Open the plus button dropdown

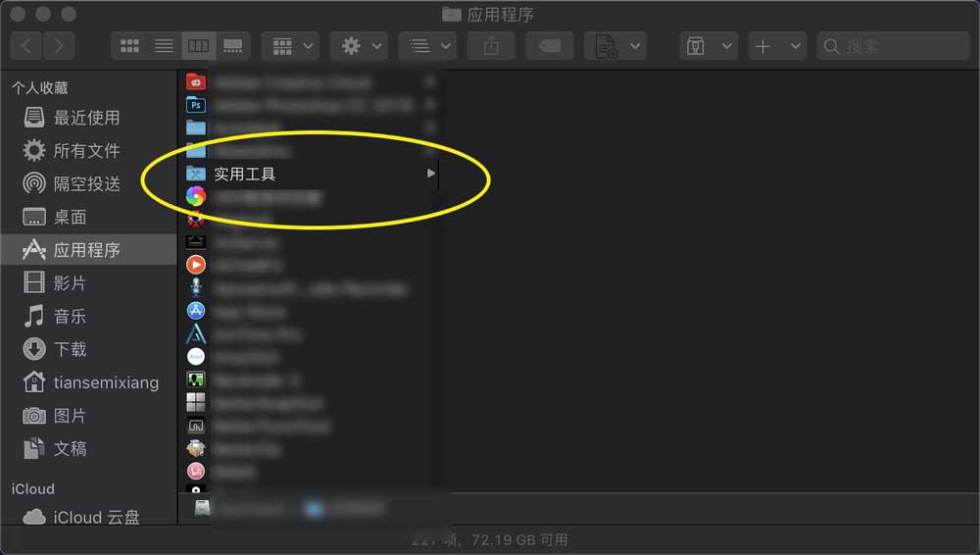click(777, 46)
